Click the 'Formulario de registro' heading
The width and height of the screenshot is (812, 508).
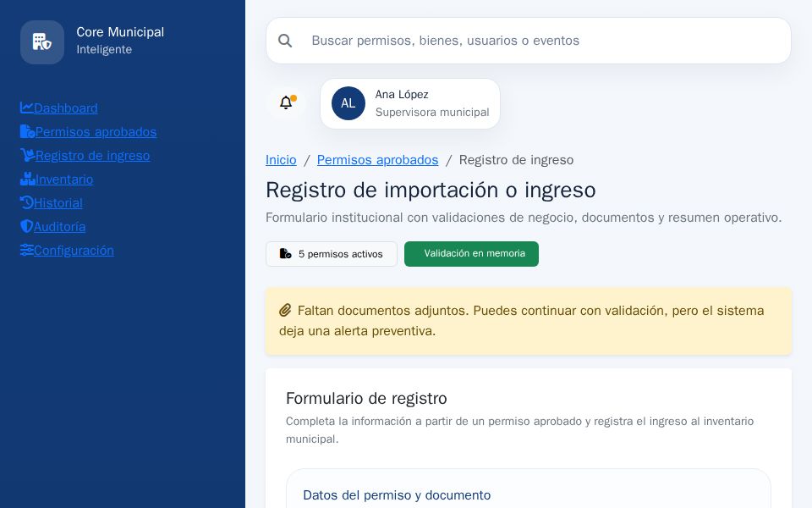pos(366,398)
